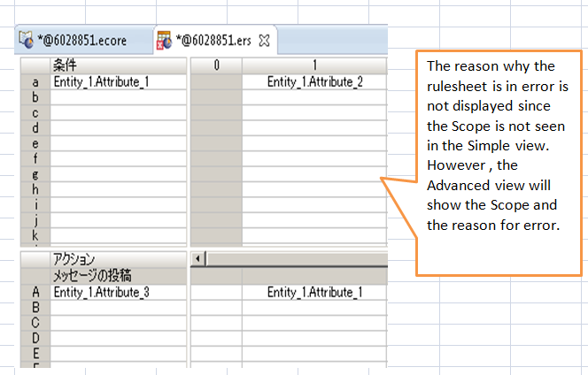Click action row label A

[x=35, y=292]
